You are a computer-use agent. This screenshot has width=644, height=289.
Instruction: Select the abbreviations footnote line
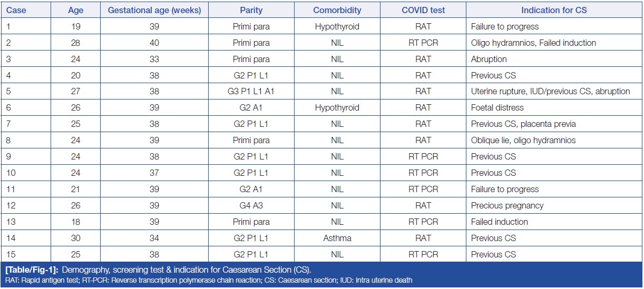click(x=209, y=280)
